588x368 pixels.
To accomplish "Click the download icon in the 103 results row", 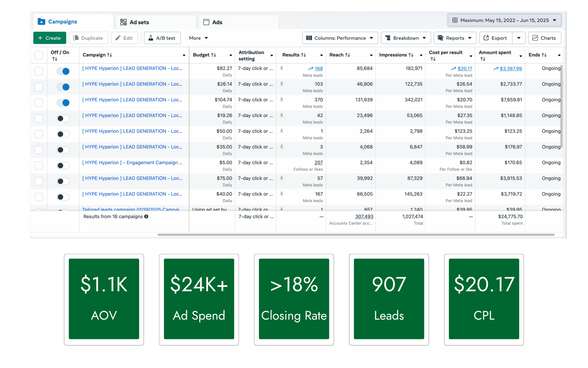I will tap(282, 84).
